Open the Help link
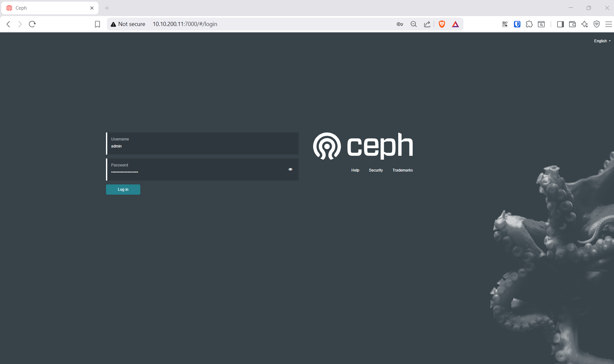The height and width of the screenshot is (364, 614). coord(355,170)
